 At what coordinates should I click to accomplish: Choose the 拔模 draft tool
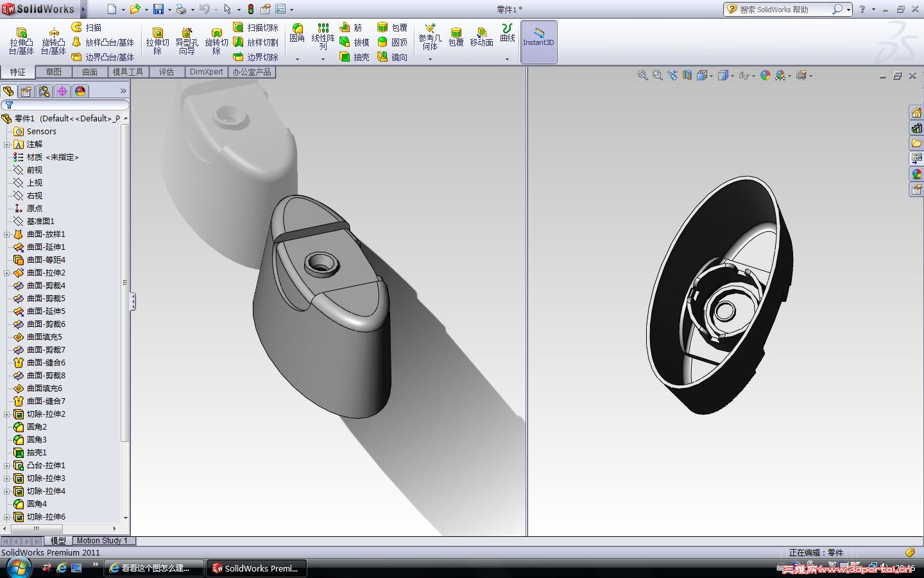pyautogui.click(x=354, y=42)
